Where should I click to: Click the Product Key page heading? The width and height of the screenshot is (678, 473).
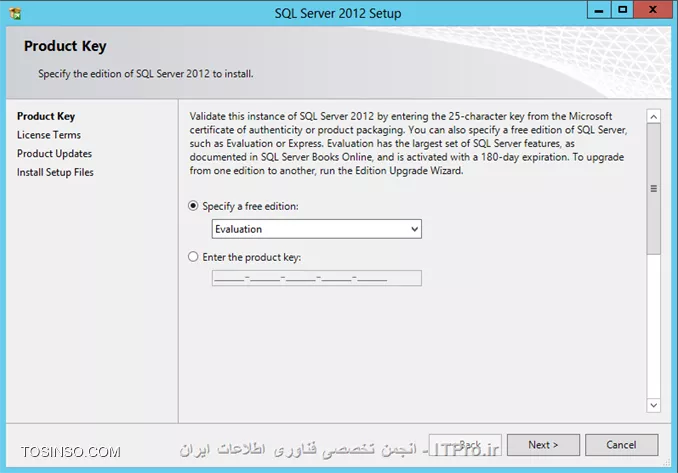(65, 46)
